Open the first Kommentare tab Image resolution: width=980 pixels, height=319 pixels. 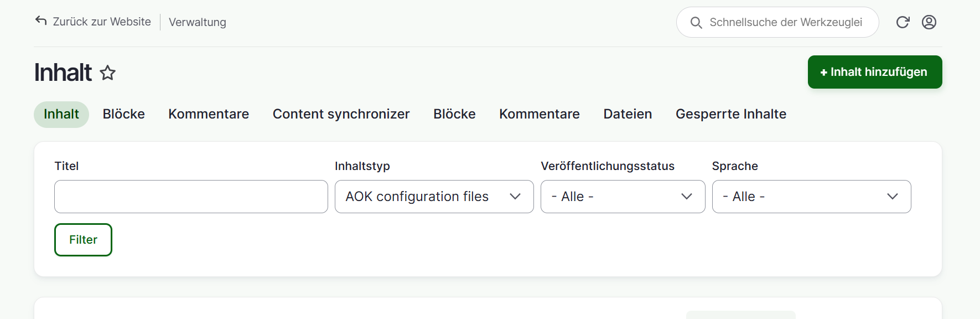point(209,114)
